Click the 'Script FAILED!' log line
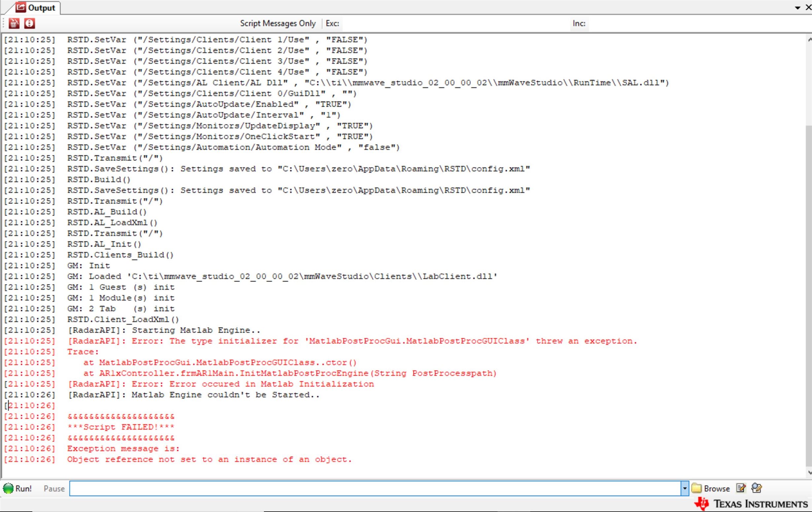Viewport: 812px width, 512px height. coord(121,427)
